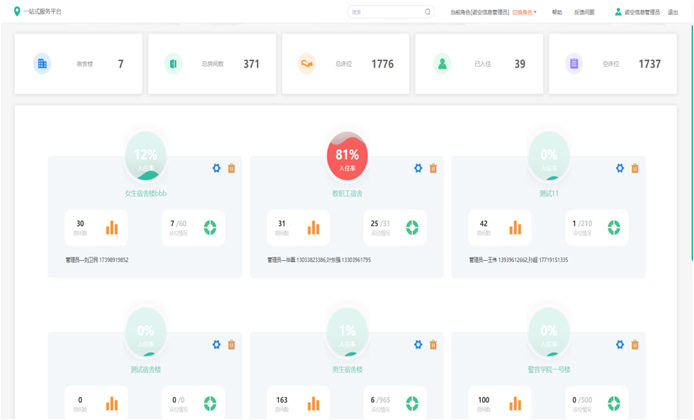Click the search magnifier icon
Screen dimensions: 694x420
pos(428,12)
